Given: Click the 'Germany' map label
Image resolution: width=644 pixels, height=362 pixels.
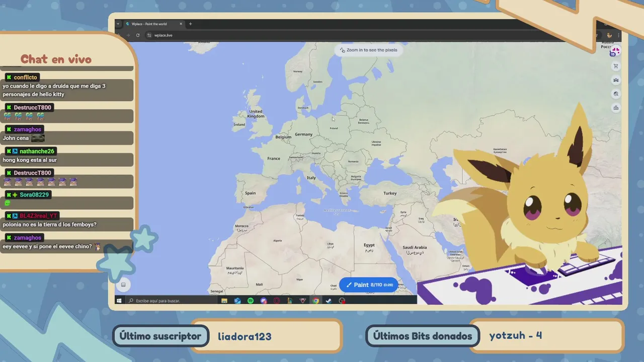Looking at the screenshot, I should coord(303,134).
